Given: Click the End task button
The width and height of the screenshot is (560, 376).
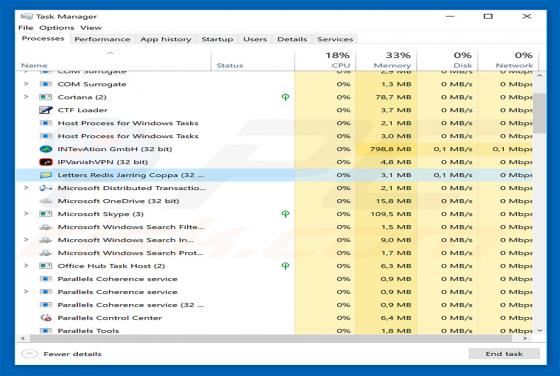Looking at the screenshot, I should click(x=504, y=354).
